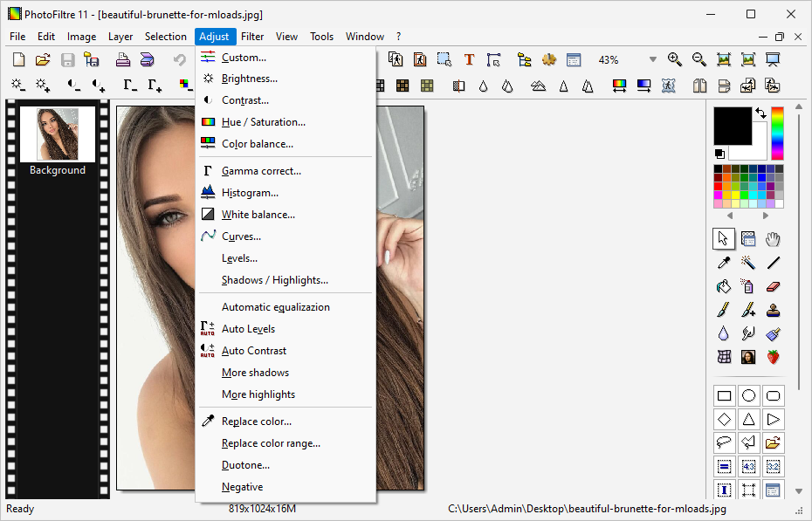Open the Curves dialog
The width and height of the screenshot is (812, 521).
[x=242, y=236]
